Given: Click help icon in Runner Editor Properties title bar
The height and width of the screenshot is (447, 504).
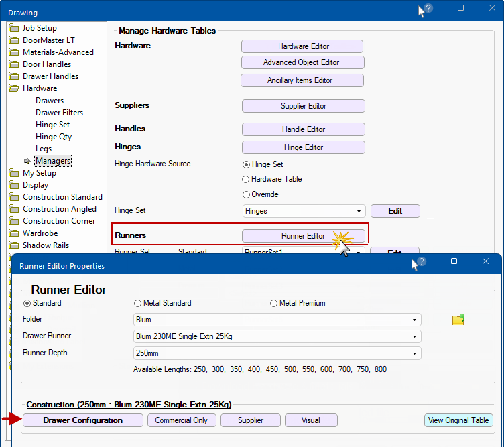Looking at the screenshot, I should [x=422, y=261].
